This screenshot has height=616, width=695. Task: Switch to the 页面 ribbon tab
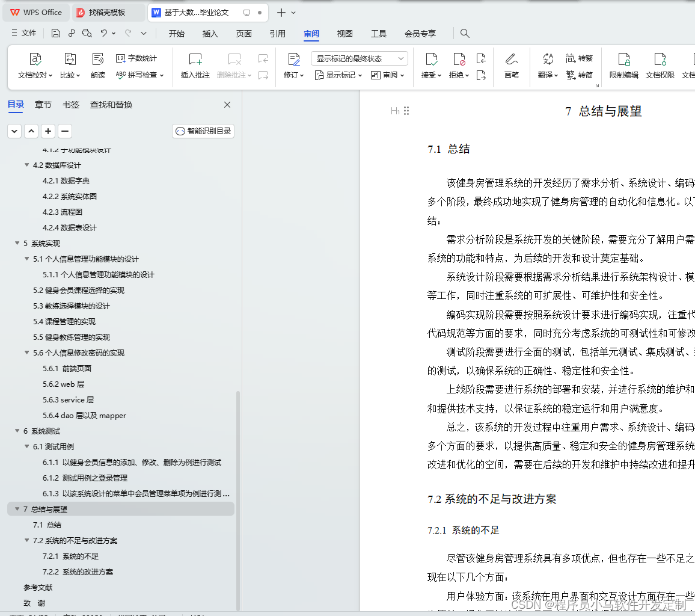[x=243, y=34]
